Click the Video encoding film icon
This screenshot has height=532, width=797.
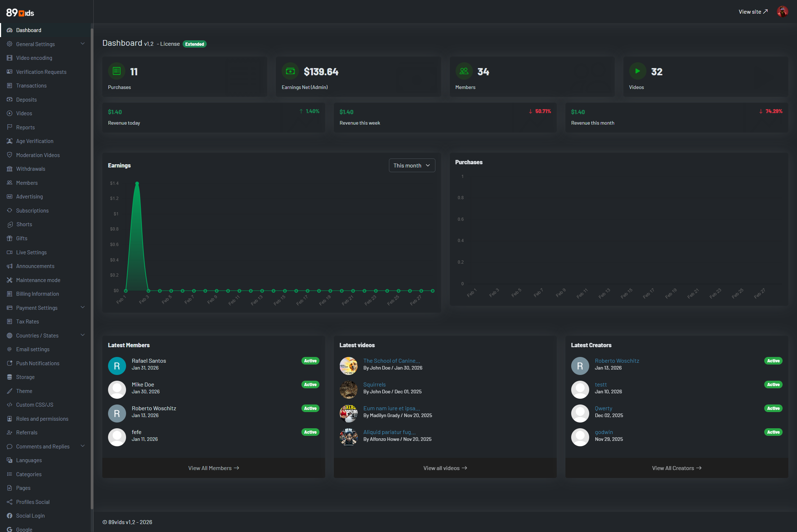pyautogui.click(x=10, y=58)
